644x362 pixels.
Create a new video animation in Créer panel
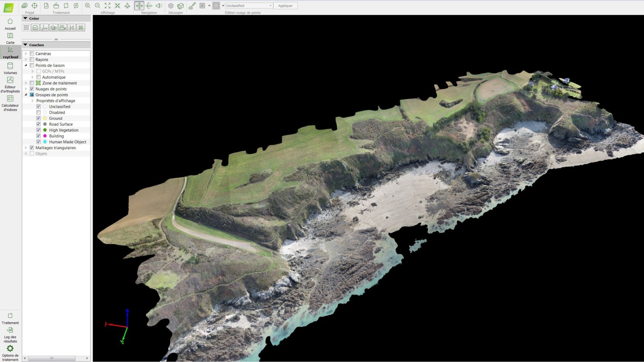[62, 27]
